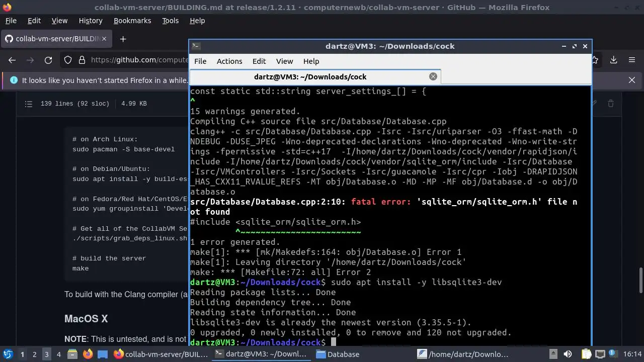Switch to the dartz@VM3 terminal taskbar entry
This screenshot has width=644, height=362.
tap(261, 354)
